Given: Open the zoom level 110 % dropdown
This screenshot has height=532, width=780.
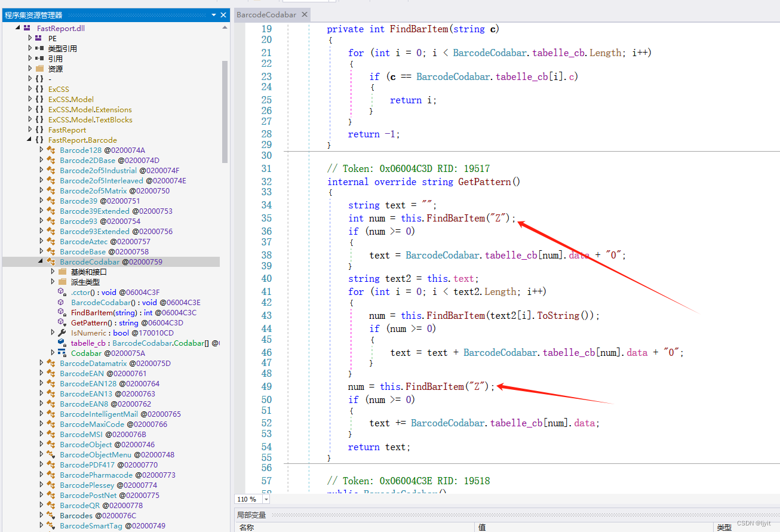Looking at the screenshot, I should click(x=266, y=499).
